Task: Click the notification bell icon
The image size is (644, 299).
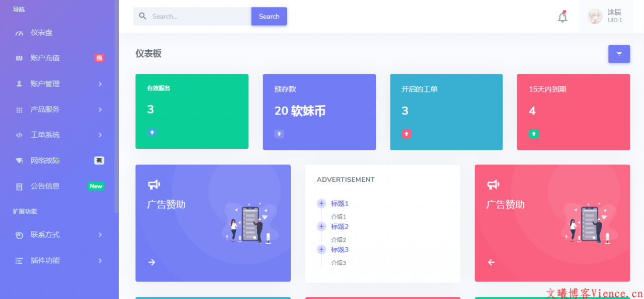Action: 562,17
